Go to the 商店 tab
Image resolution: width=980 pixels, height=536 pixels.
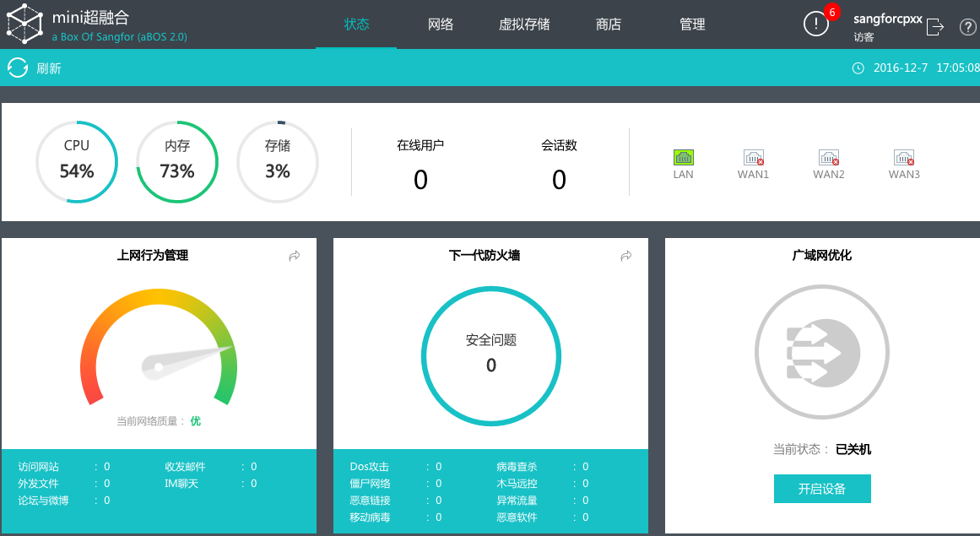tap(609, 24)
